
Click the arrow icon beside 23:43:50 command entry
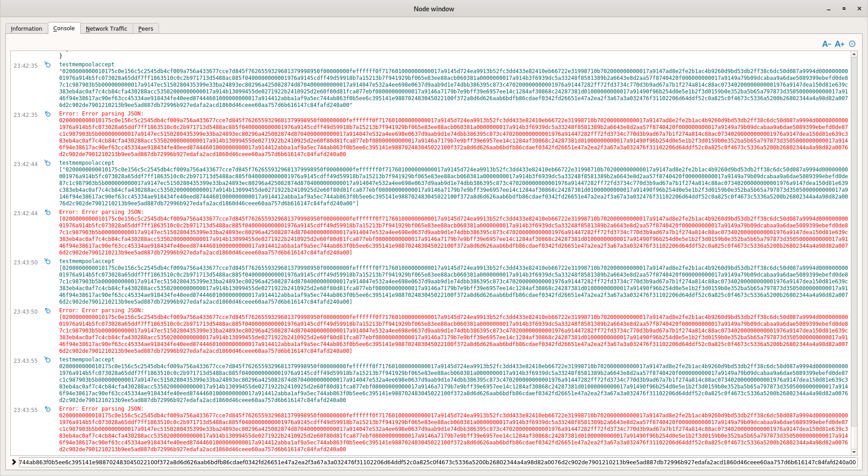click(x=47, y=262)
